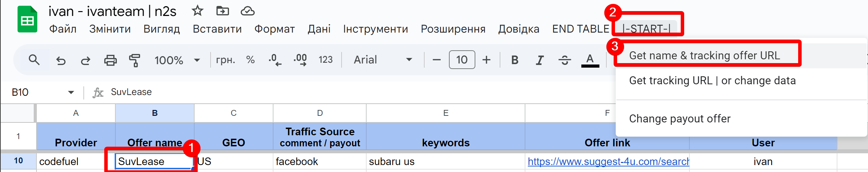Open the Вставити menu
The width and height of the screenshot is (868, 172).
click(x=217, y=29)
